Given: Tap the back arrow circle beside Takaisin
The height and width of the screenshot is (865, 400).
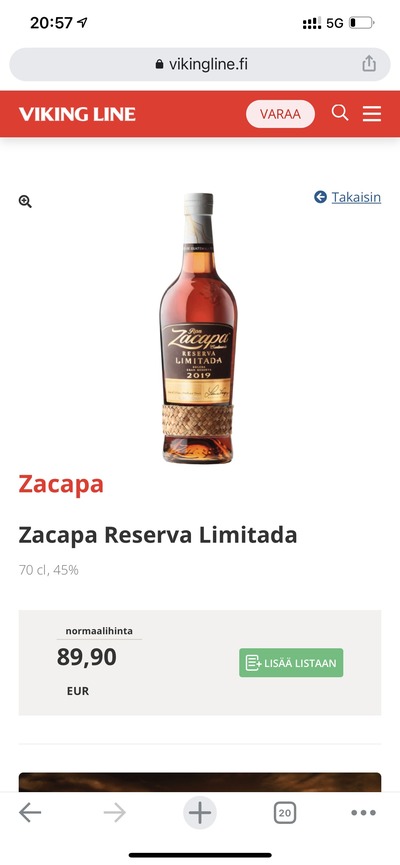Looking at the screenshot, I should click(321, 197).
